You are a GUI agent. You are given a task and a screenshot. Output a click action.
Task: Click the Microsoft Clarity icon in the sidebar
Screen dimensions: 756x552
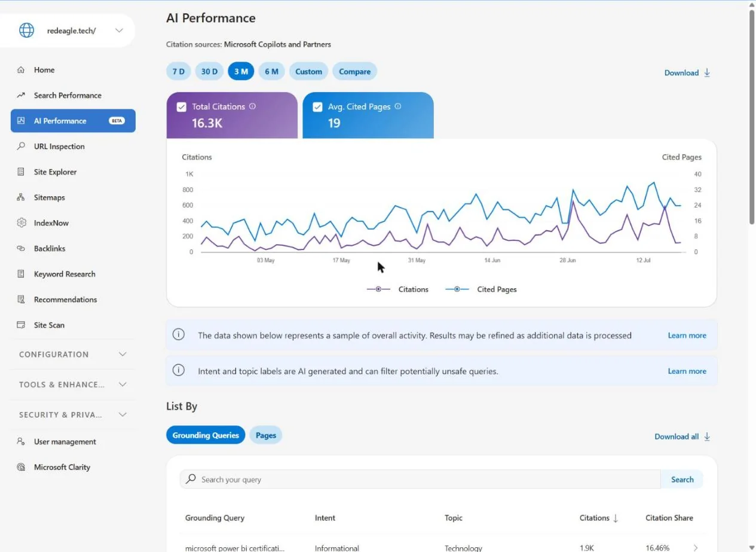(x=22, y=467)
